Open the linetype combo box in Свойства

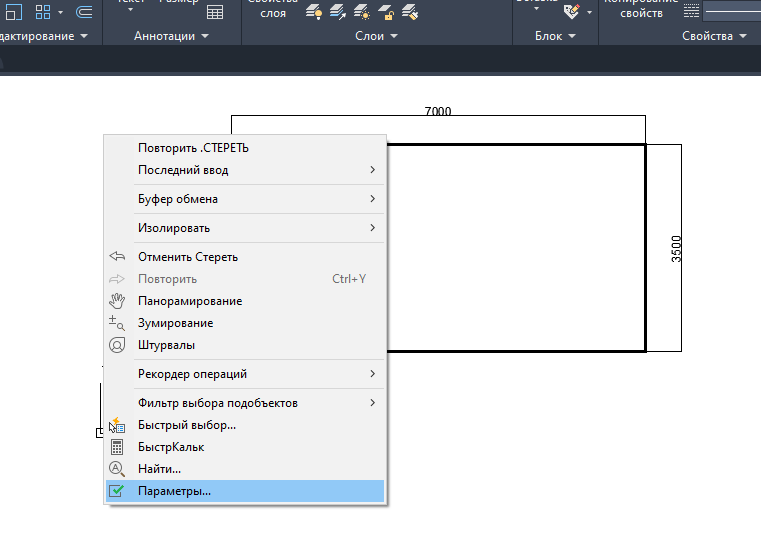tap(732, 11)
